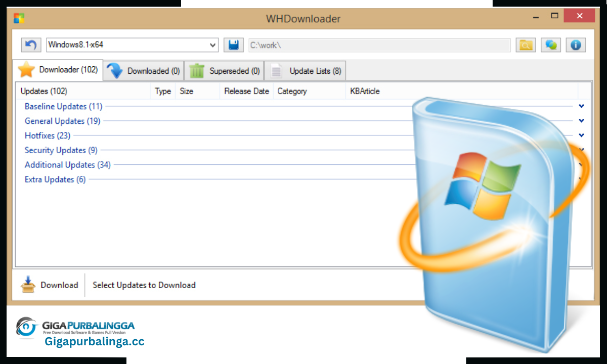The height and width of the screenshot is (364, 607).
Task: Open the blue info icon
Action: pyautogui.click(x=576, y=44)
